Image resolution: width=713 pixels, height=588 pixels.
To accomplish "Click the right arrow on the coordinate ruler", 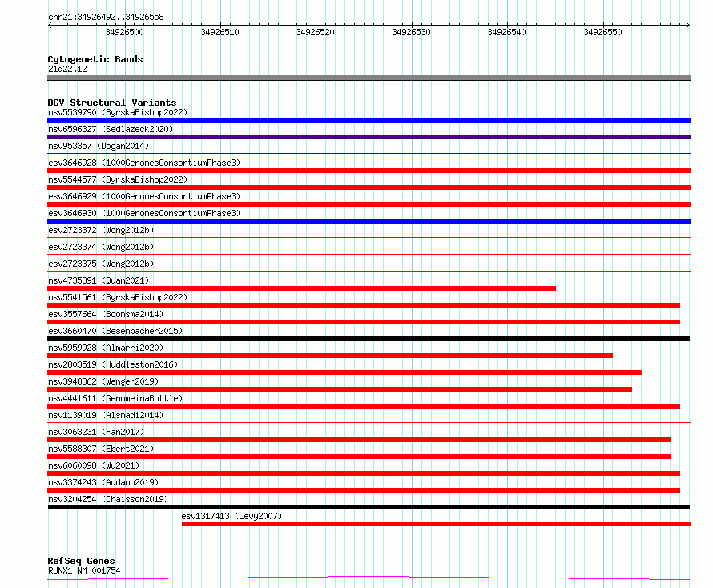I will 688,26.
